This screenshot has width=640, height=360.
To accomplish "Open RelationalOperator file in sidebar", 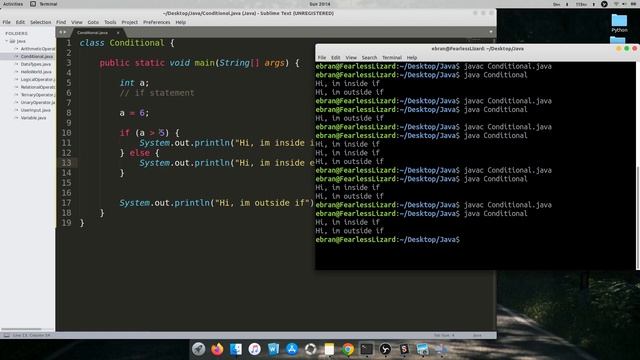I will (38, 87).
